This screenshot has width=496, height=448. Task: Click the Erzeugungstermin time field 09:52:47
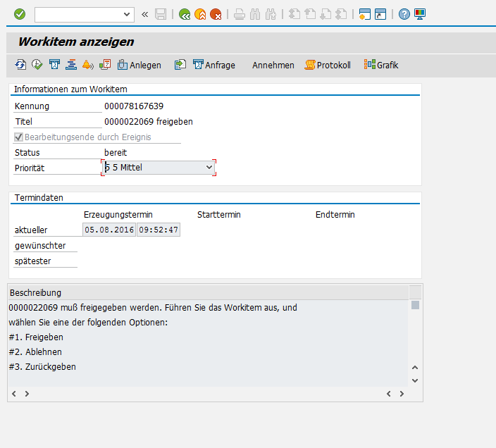coord(159,230)
